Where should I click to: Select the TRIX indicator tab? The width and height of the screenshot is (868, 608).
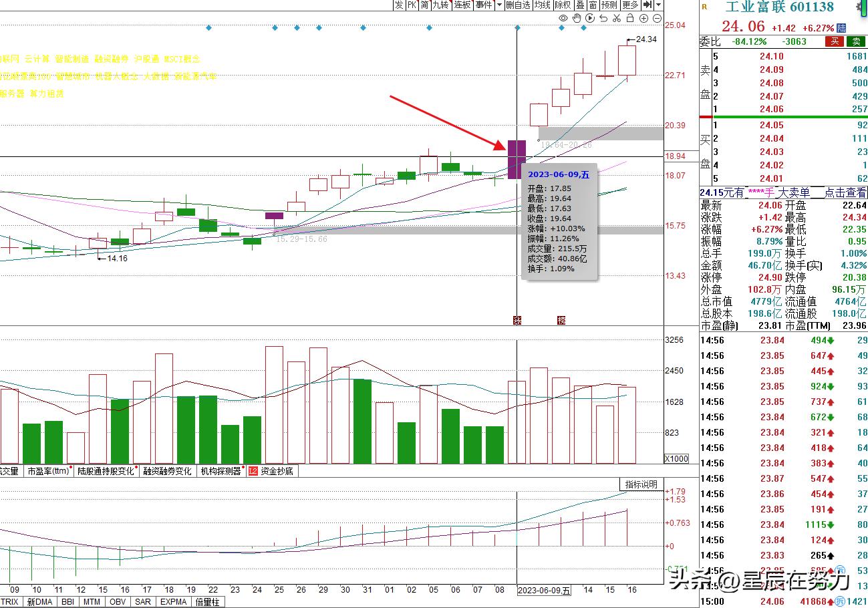(11, 602)
